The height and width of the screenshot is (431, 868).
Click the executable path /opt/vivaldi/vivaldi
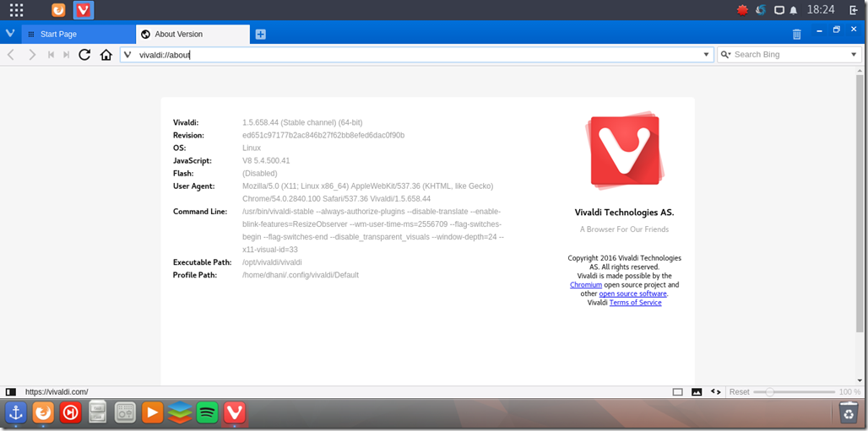(272, 262)
